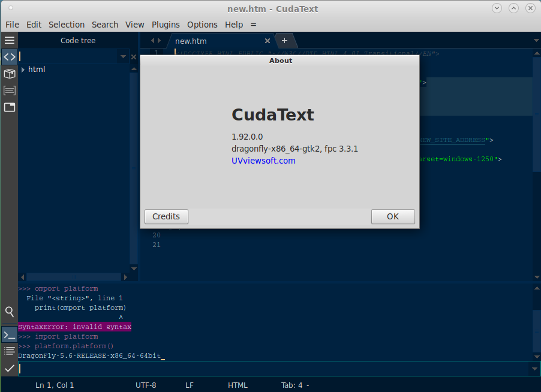Toggle the Console panel icon
Image resolution: width=541 pixels, height=392 pixels.
click(9, 334)
